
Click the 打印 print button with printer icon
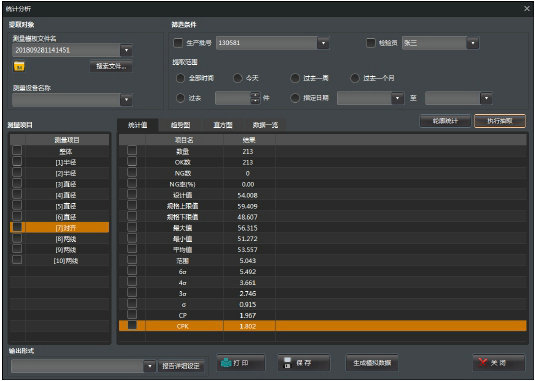point(241,363)
